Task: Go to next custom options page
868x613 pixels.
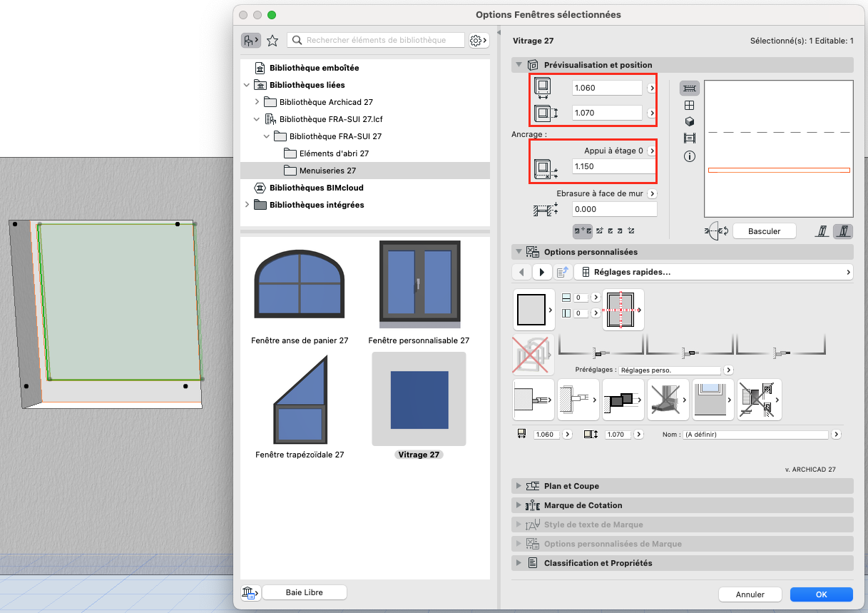Action: (542, 272)
